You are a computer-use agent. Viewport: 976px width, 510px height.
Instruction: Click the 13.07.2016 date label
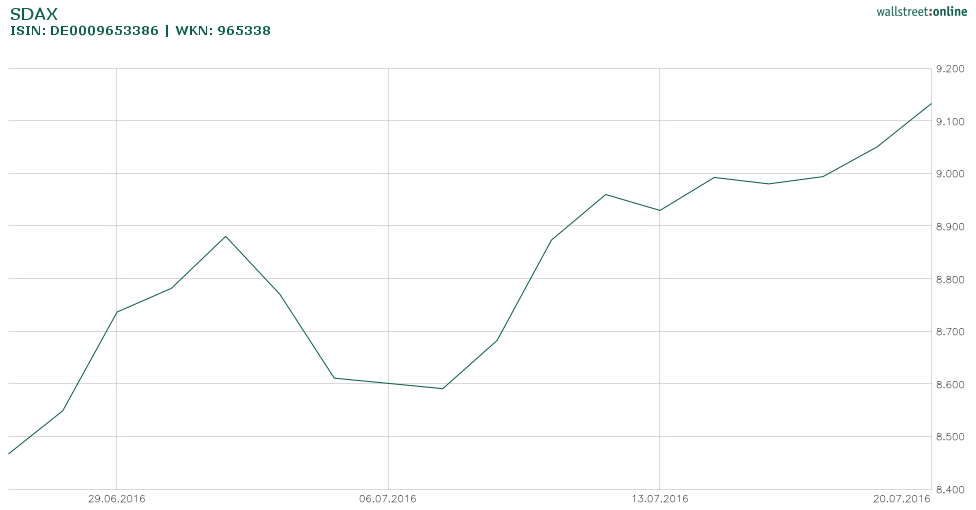tap(660, 499)
